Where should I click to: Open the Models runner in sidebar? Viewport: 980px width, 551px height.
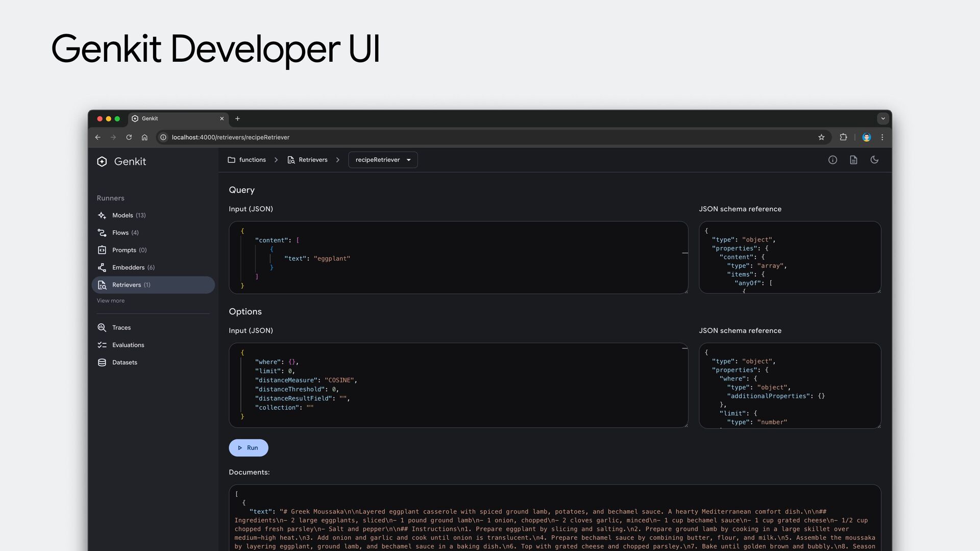tap(122, 215)
